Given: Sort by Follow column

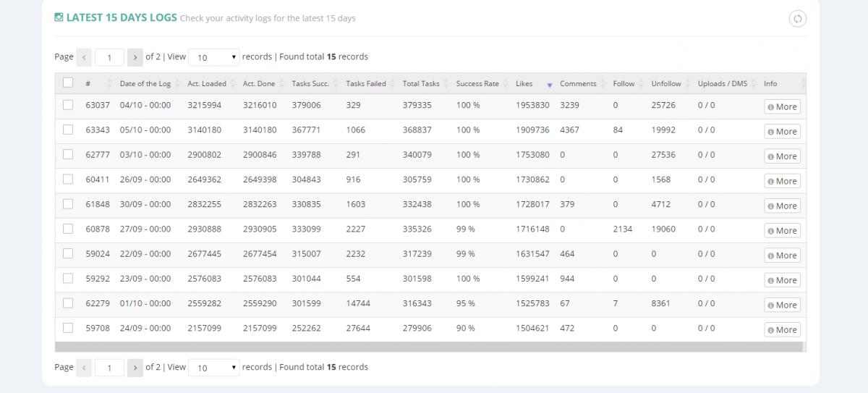Looking at the screenshot, I should pyautogui.click(x=624, y=84).
